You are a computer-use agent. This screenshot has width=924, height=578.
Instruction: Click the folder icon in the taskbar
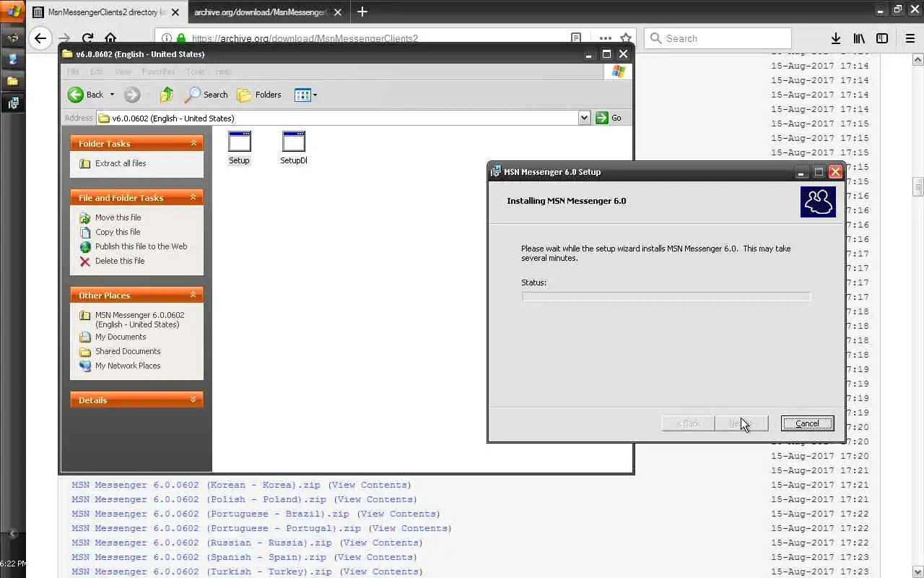click(x=12, y=81)
